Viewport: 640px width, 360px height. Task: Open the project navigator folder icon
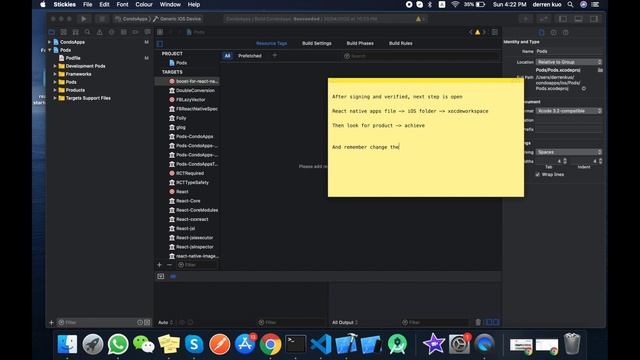point(51,32)
